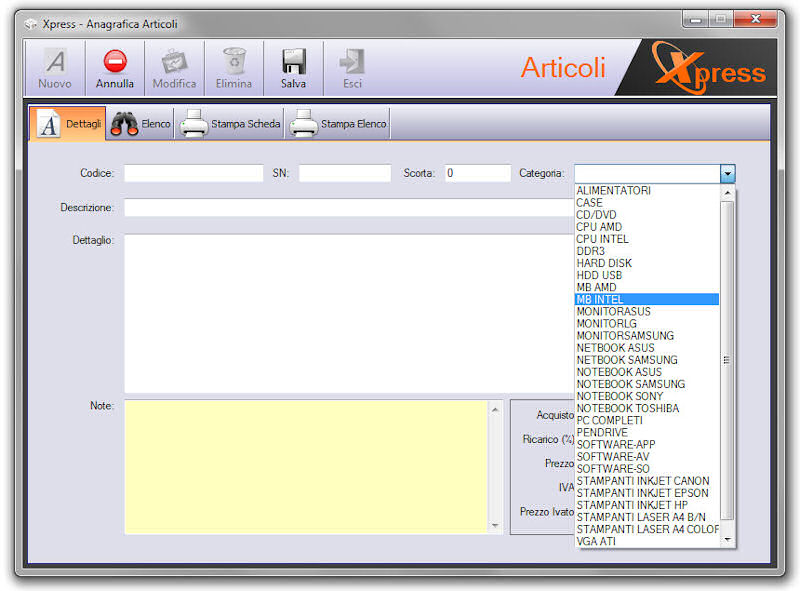800x591 pixels.
Task: Focus the SN text field
Action: point(344,173)
